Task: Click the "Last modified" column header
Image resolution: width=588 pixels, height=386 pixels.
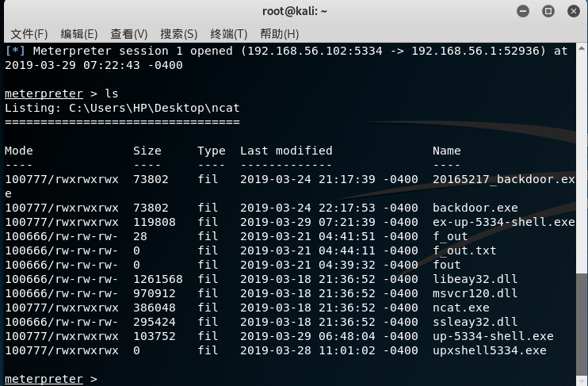Action: tap(286, 151)
